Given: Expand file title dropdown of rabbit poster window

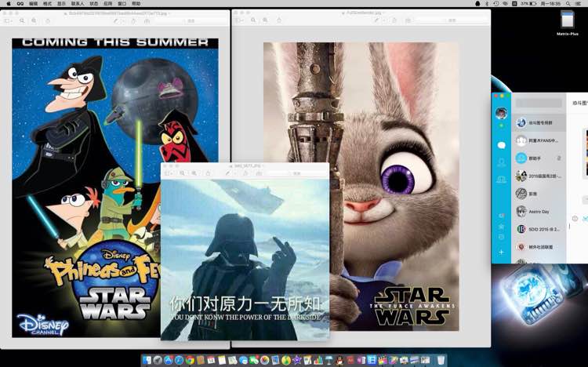Looking at the screenshot, I should (383, 13).
